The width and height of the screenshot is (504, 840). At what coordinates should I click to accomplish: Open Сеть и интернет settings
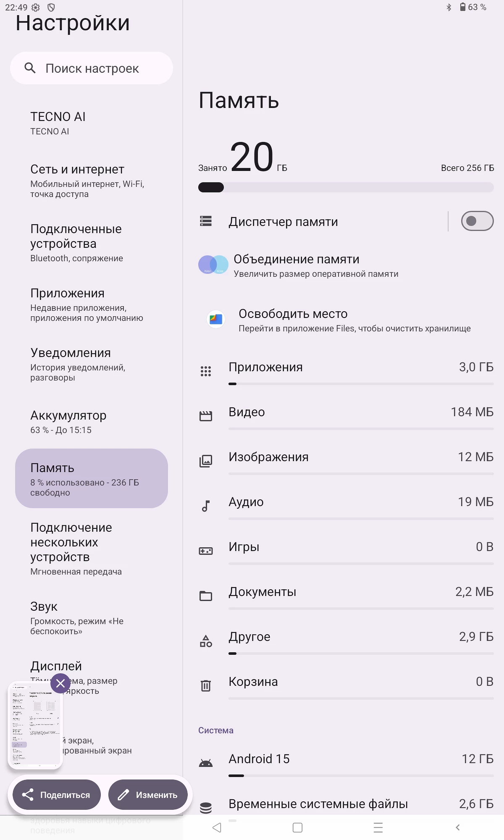[87, 181]
